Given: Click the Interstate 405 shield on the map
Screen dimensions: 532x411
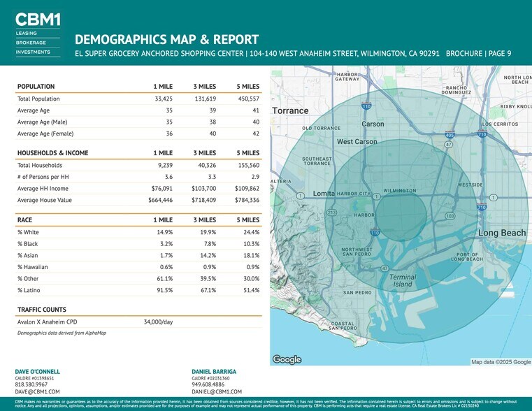Looking at the screenshot, I should (450, 134).
